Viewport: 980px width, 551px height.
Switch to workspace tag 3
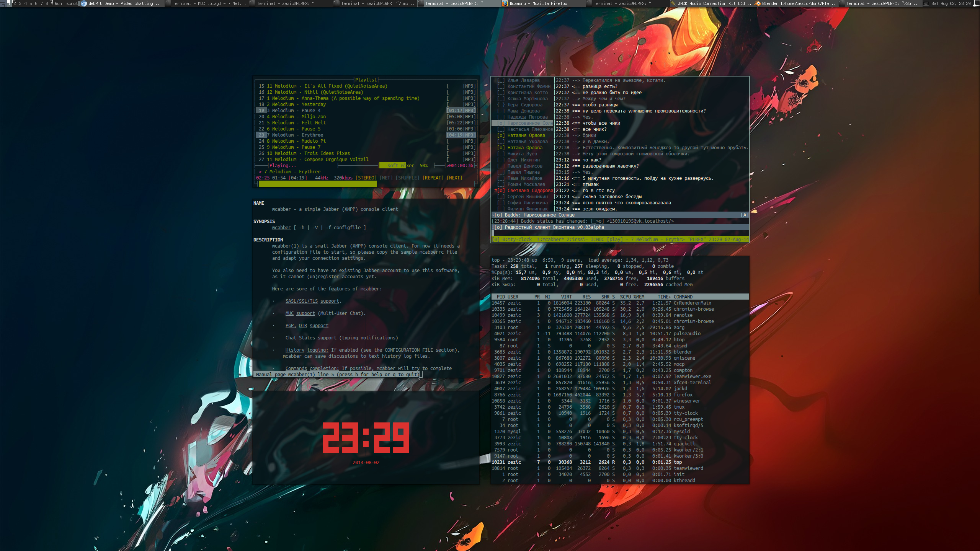pyautogui.click(x=20, y=3)
